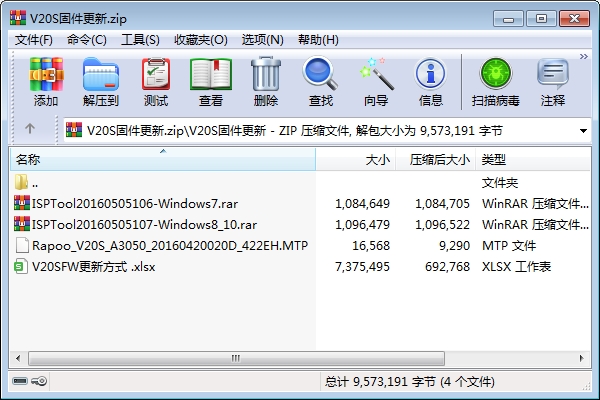Click the Extract To (解压到) icon
The width and height of the screenshot is (600, 400).
(101, 82)
